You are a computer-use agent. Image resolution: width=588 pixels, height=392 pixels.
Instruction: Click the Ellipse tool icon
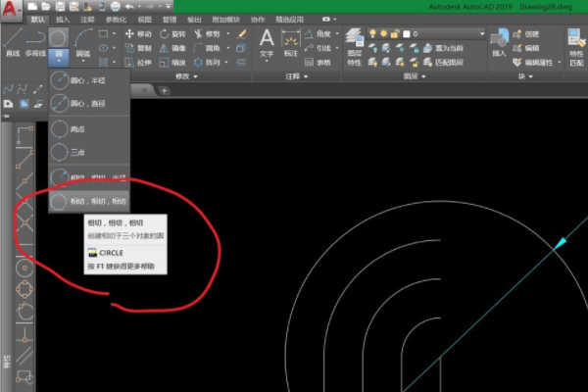[x=103, y=48]
